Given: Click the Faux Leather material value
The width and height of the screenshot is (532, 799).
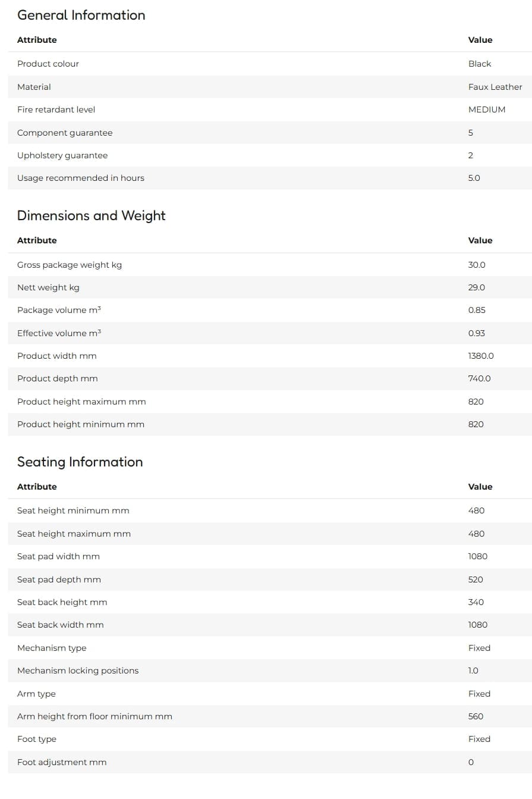Looking at the screenshot, I should 495,87.
